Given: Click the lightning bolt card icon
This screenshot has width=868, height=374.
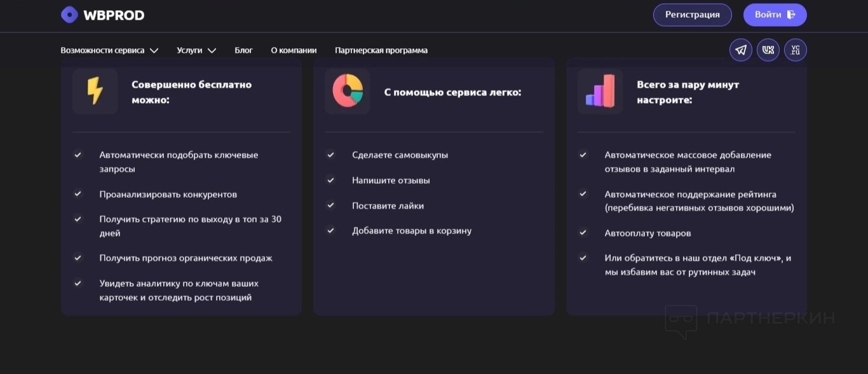Looking at the screenshot, I should click(95, 92).
